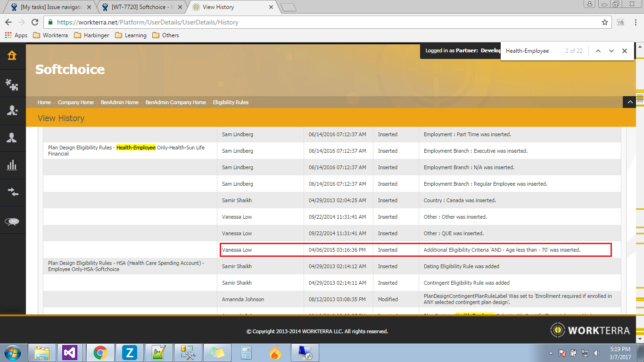Viewport: 644px width, 362px height.
Task: Collapse the header banner with chevron
Action: point(629,102)
